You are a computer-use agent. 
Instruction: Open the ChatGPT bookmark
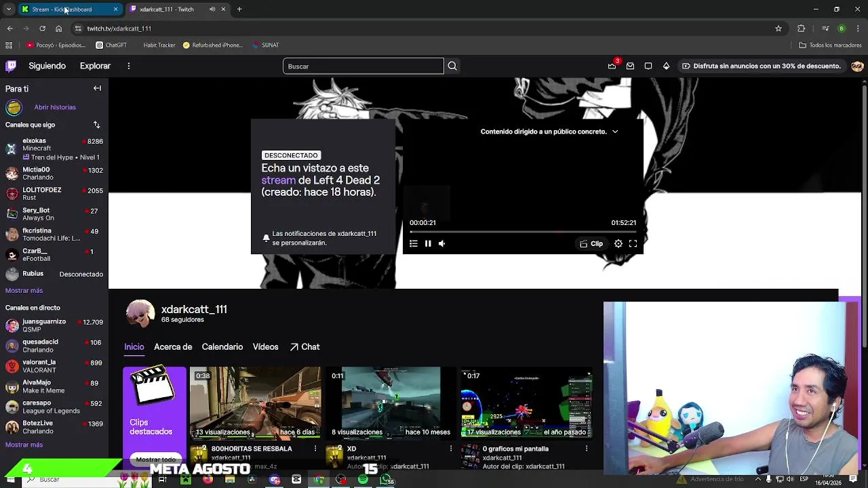click(111, 45)
